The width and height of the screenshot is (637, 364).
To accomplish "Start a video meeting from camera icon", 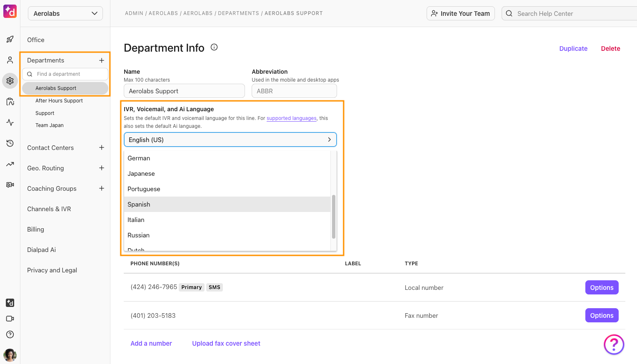I will [x=10, y=319].
